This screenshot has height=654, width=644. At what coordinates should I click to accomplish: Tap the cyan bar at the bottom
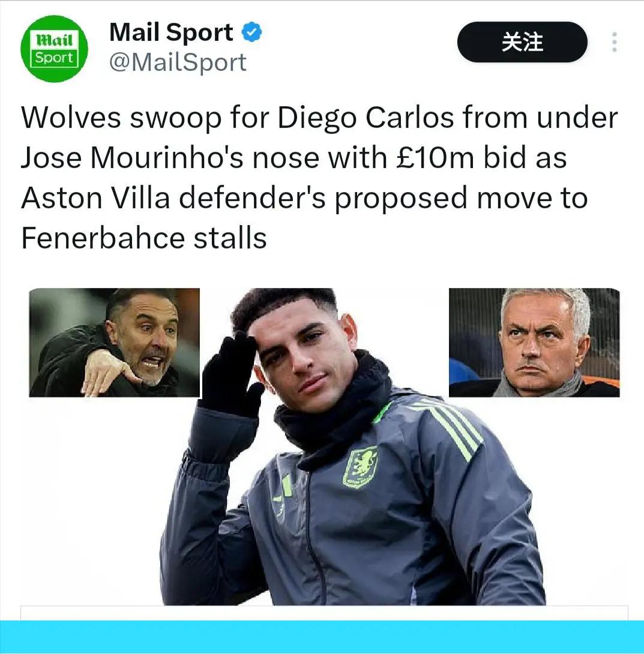click(x=322, y=637)
